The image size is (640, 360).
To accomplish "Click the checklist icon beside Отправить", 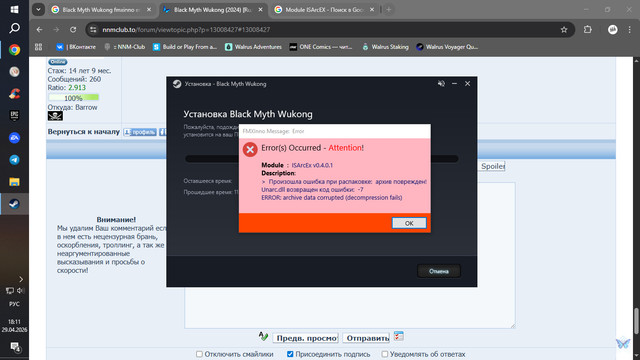I will point(399,336).
